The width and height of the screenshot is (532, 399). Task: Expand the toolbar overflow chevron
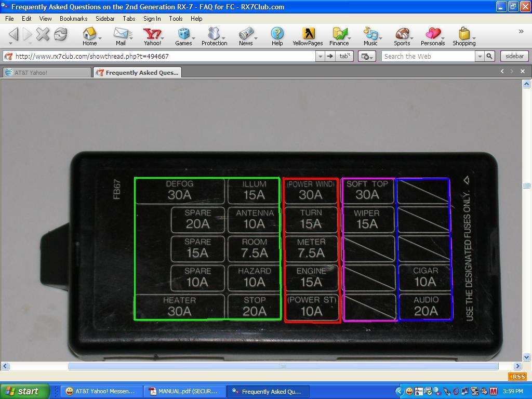(x=521, y=32)
